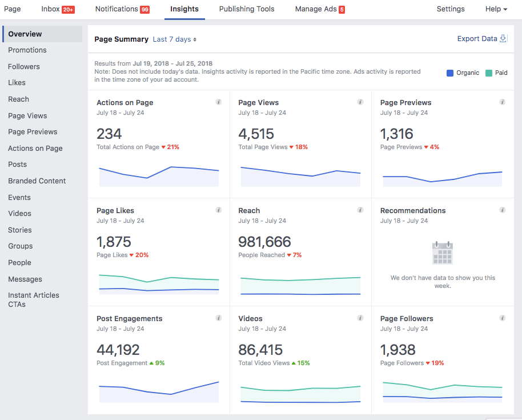Screen dimensions: 522x420
Task: Open the info tooltip on Actions on Page card
Action: [x=218, y=102]
